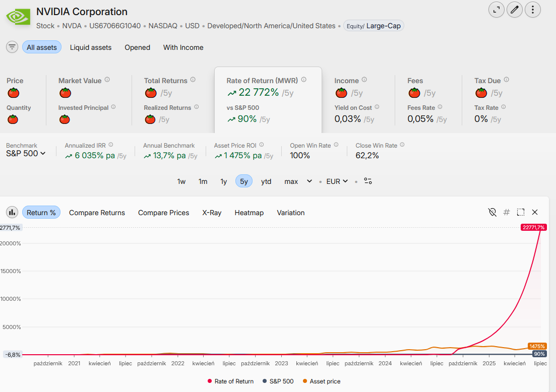Screen dimensions: 556x392
Task: Open the X-Ray tab
Action: click(212, 213)
